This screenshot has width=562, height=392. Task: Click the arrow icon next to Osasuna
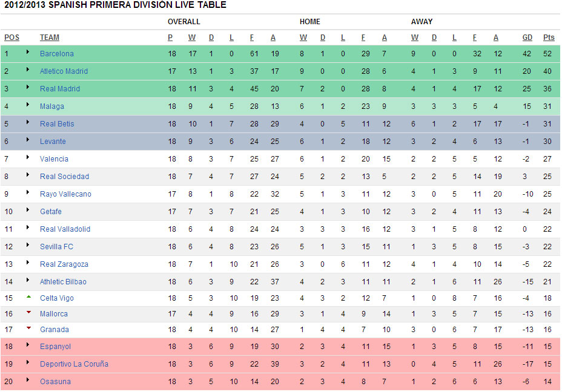(x=28, y=381)
